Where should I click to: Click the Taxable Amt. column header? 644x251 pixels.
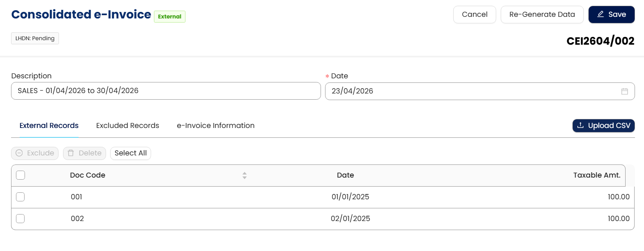coord(597,176)
